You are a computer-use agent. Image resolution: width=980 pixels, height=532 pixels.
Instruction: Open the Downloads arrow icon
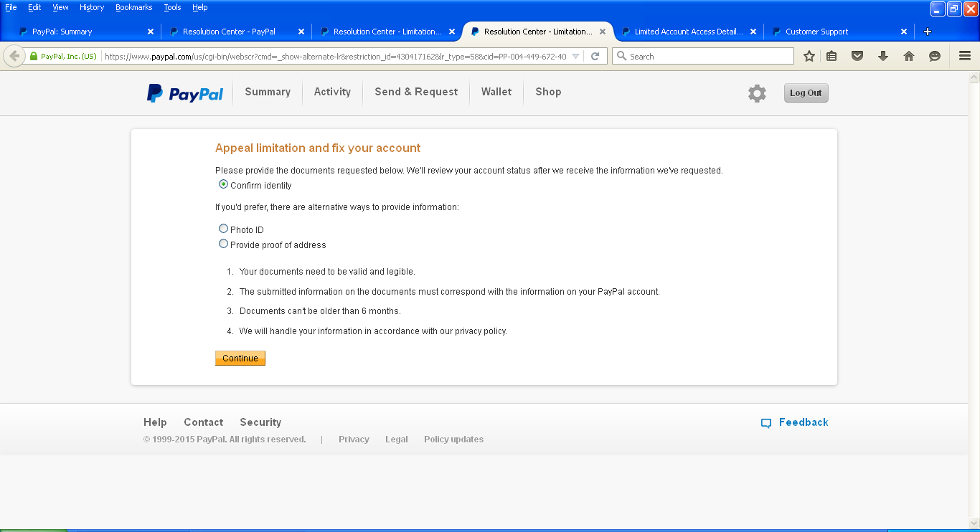[883, 56]
